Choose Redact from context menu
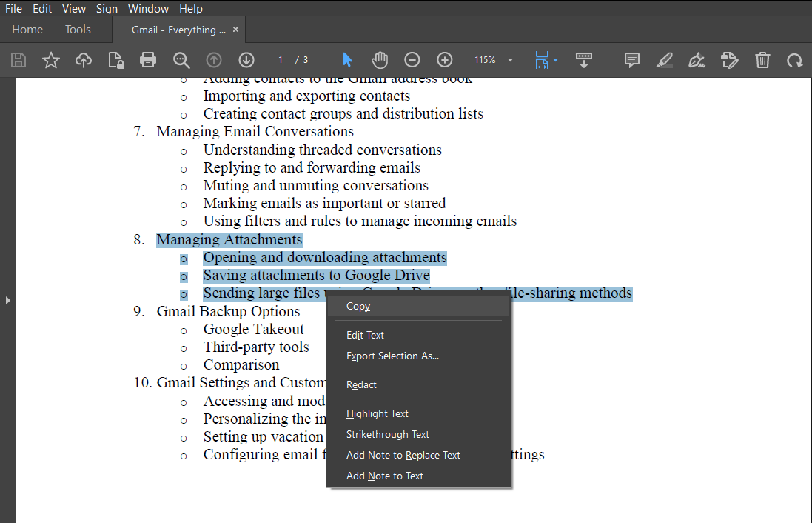 coord(418,385)
